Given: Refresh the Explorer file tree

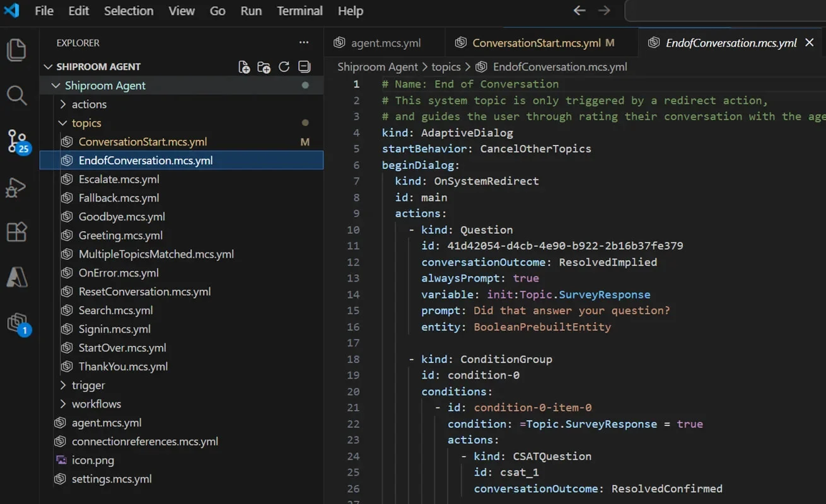Looking at the screenshot, I should pos(284,67).
